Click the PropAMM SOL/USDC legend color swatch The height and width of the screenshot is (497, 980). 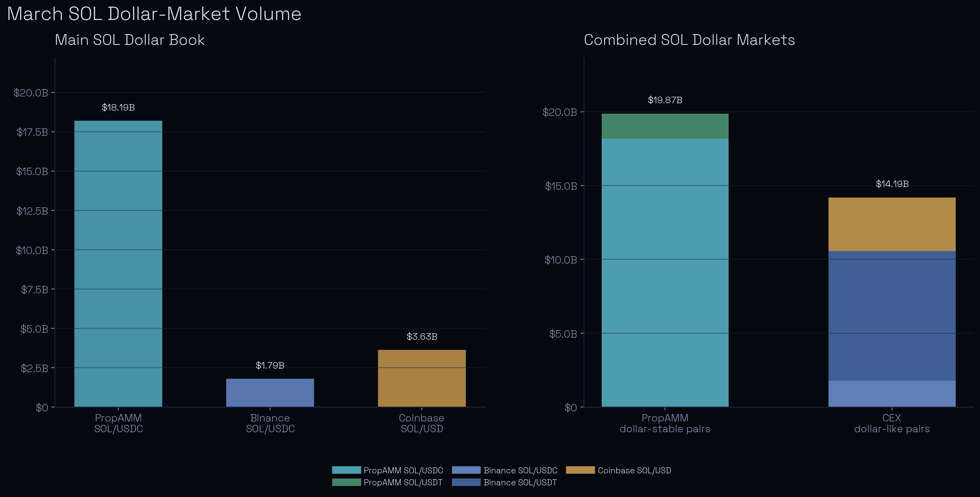click(346, 470)
